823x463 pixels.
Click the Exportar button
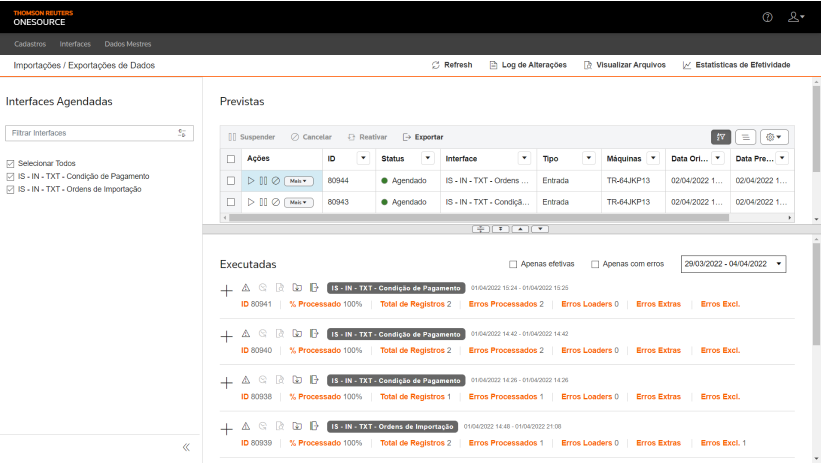423,137
